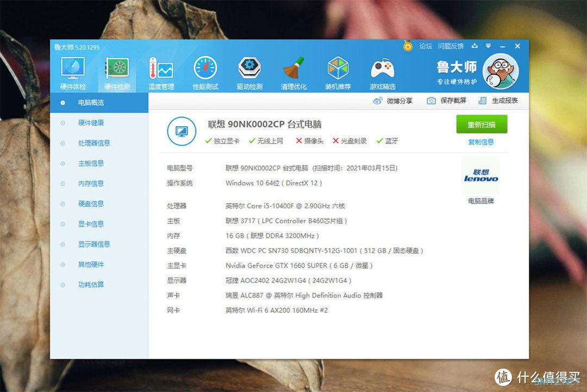Click the GeForce GTX 1660 SUPER value

[299, 265]
